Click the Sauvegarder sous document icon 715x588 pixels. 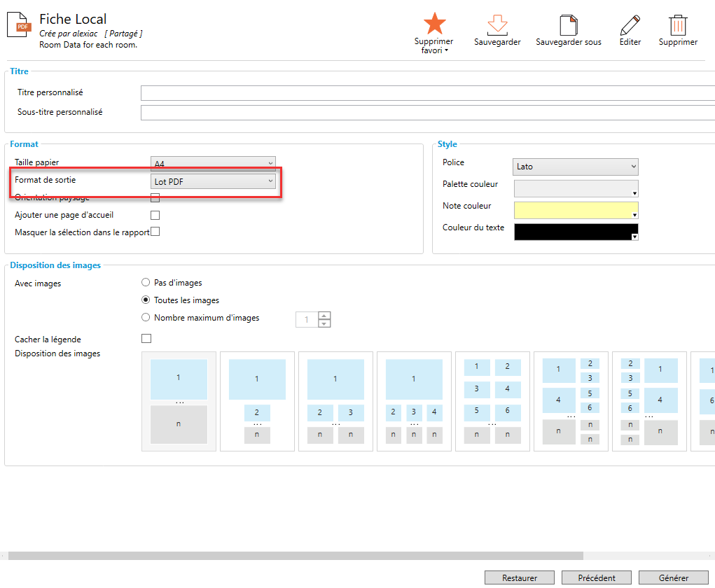(568, 24)
